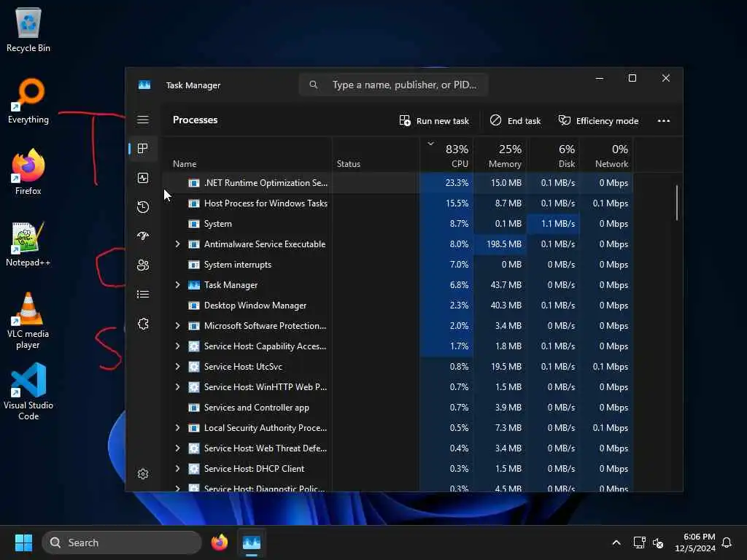Click the 1.1 MB/s disk cell

(553, 224)
